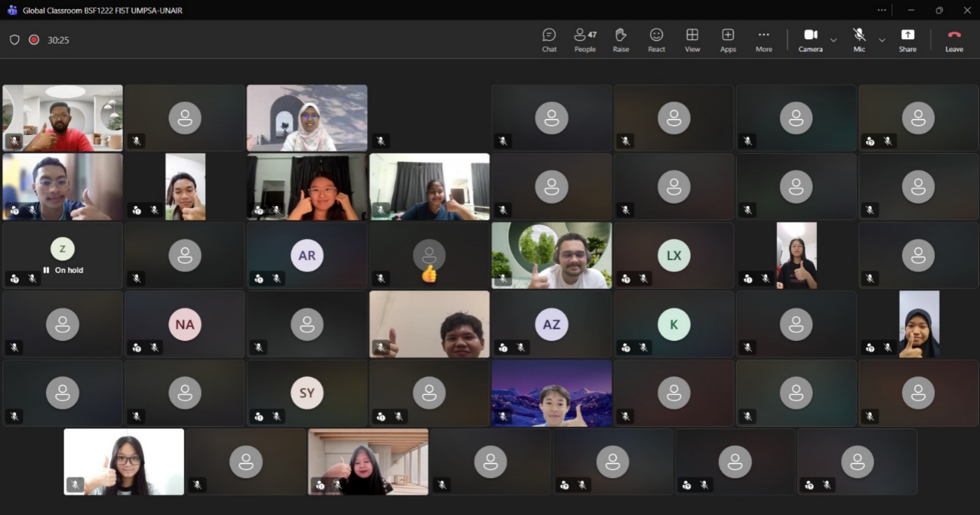980x515 pixels.
Task: Open the More actions menu
Action: click(764, 40)
